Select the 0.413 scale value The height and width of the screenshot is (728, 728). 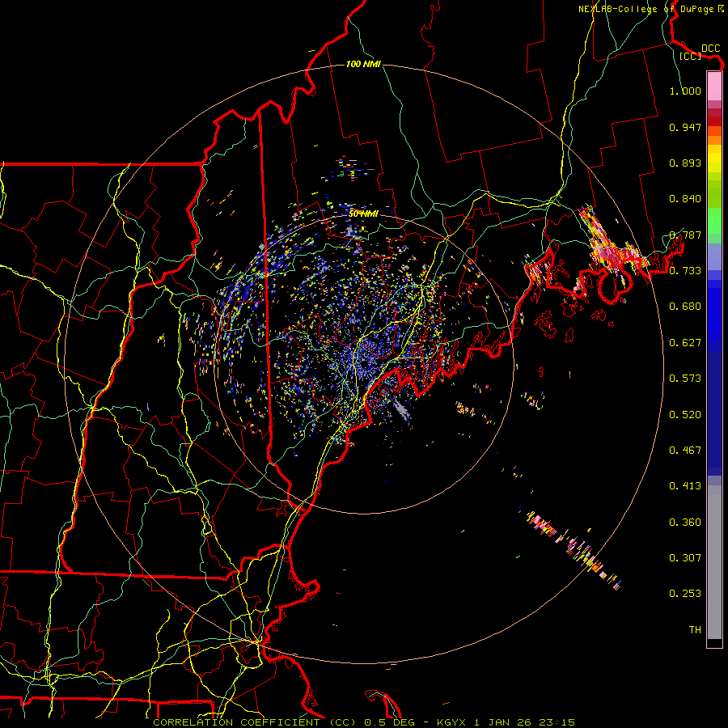685,486
